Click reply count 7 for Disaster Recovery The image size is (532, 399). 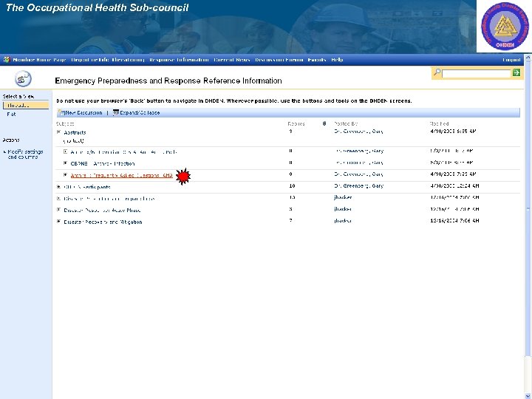coord(291,220)
